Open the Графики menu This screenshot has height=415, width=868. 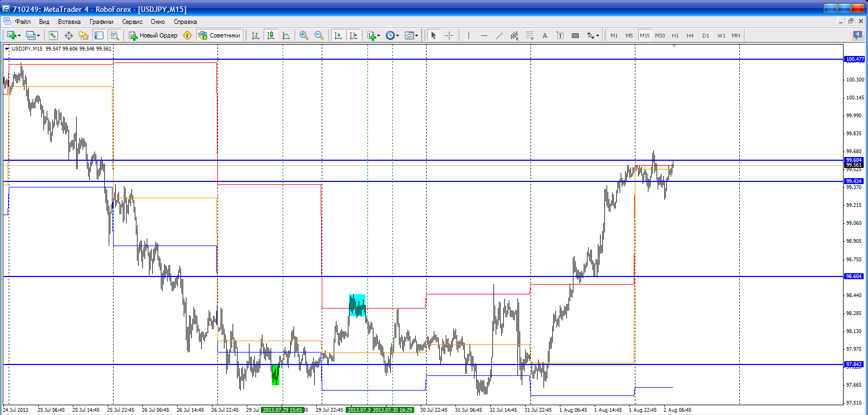pos(102,22)
